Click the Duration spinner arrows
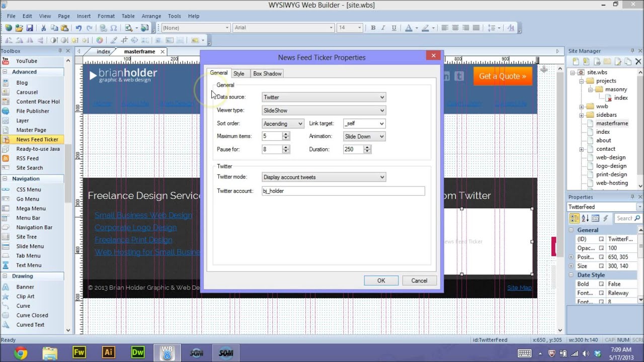644x362 pixels. click(x=367, y=149)
